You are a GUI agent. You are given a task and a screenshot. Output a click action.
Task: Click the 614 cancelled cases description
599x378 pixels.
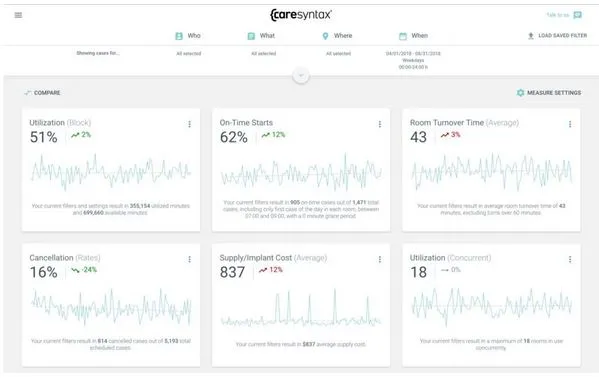(110, 344)
